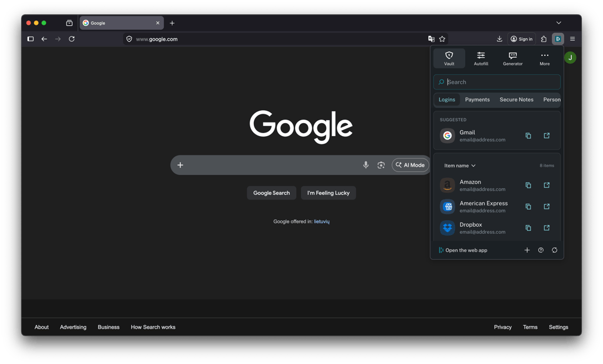Start voice search with microphone icon

[366, 165]
